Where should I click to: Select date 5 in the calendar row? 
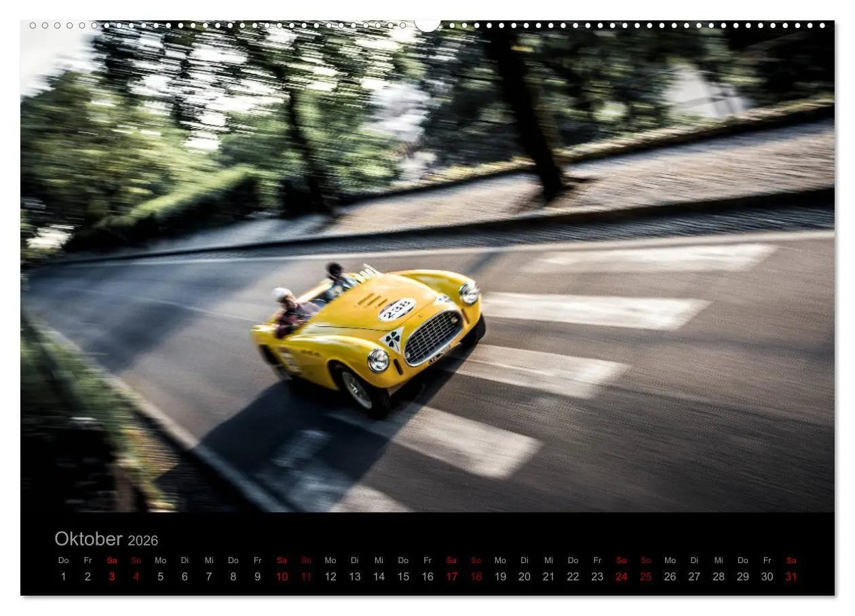pos(161,577)
